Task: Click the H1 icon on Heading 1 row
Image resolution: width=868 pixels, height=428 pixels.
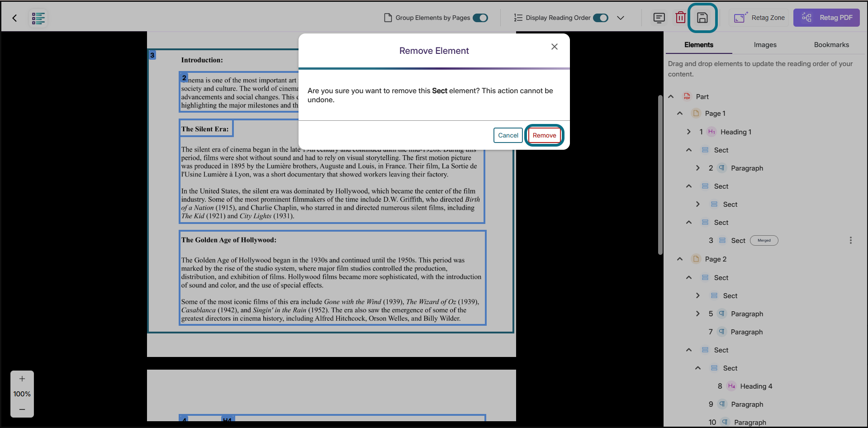Action: [x=711, y=132]
